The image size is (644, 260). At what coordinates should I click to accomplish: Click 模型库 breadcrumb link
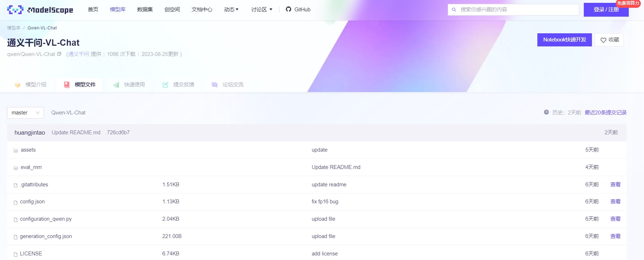point(14,28)
